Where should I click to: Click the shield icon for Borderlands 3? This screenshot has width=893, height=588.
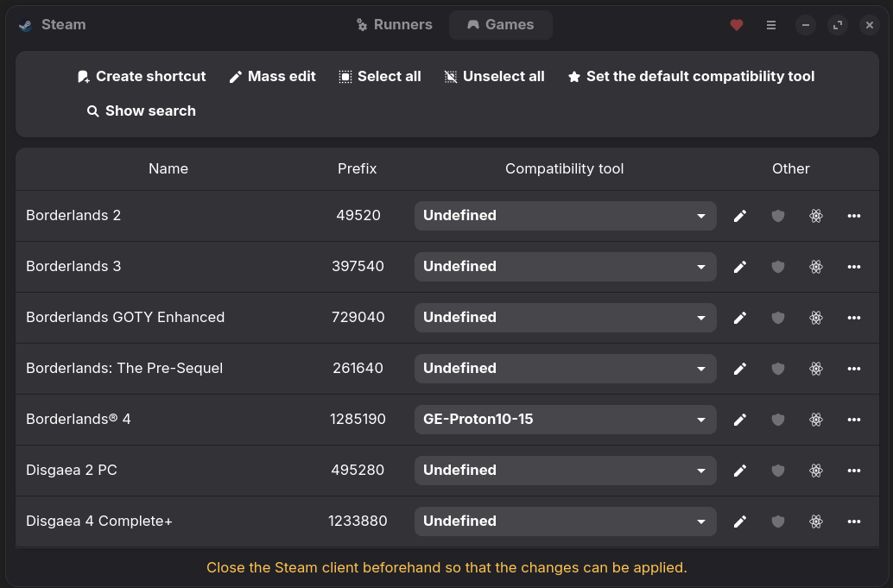click(x=778, y=267)
